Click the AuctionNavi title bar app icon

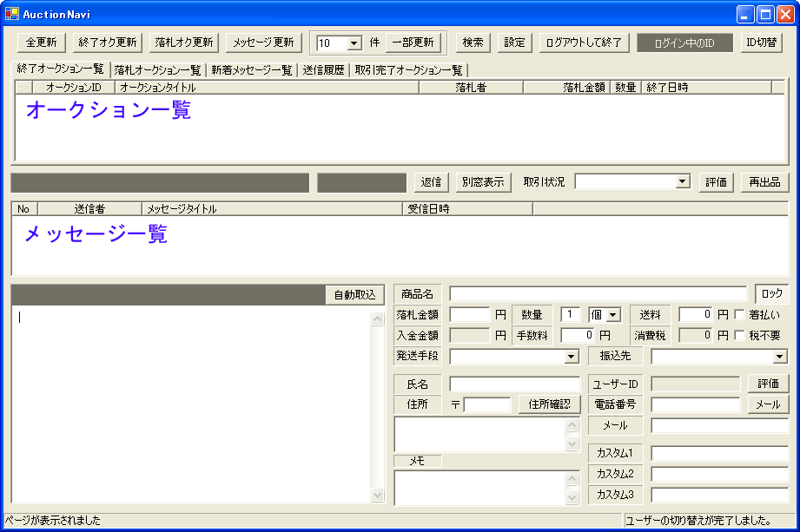coord(11,14)
